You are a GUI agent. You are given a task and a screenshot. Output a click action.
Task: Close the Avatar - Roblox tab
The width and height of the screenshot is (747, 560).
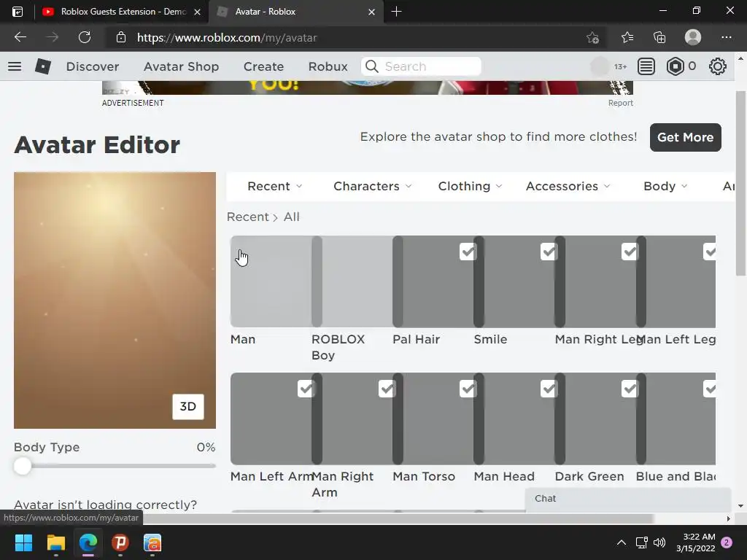point(371,12)
